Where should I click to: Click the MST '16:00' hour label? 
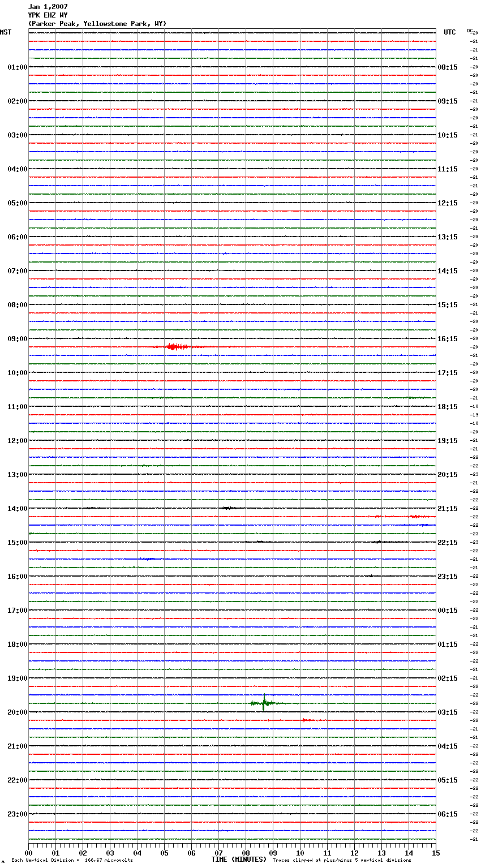click(x=18, y=577)
